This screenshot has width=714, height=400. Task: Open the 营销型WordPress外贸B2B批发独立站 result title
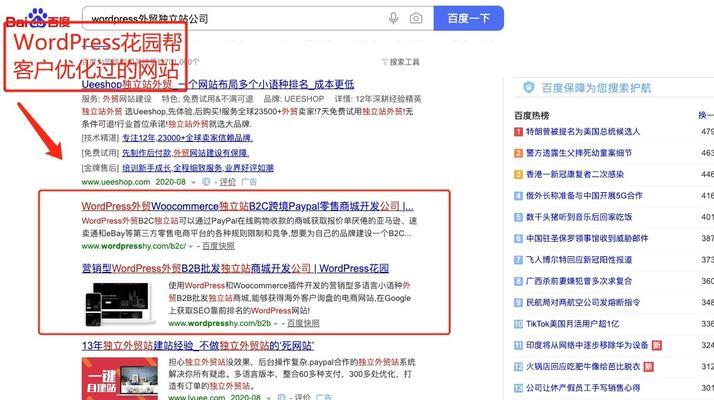click(x=235, y=268)
